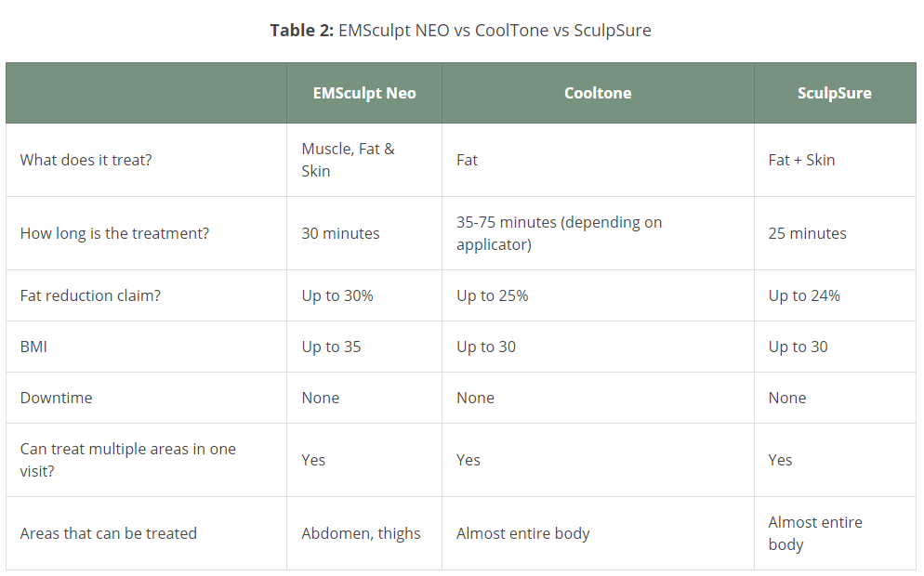Click the 'Downtime' row label
924x576 pixels.
pyautogui.click(x=56, y=398)
